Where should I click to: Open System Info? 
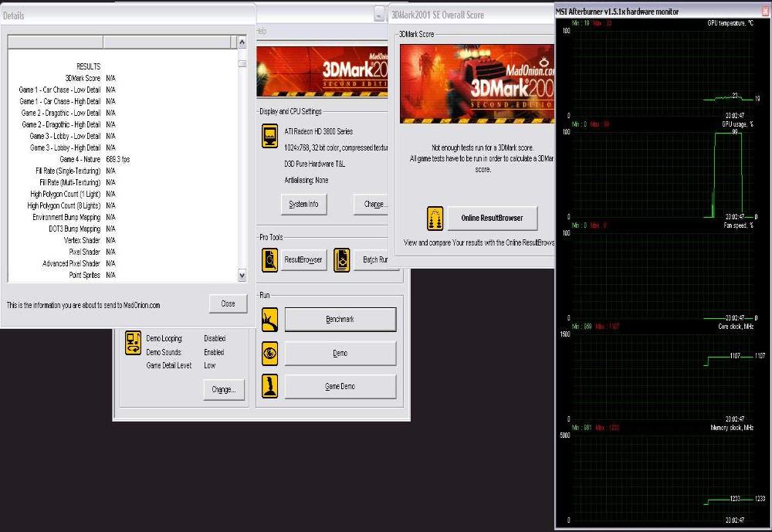303,204
